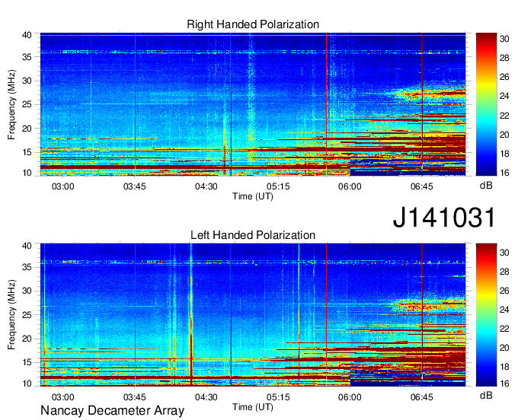Click the upper plot's "Frequency (MHz)" axis label
This screenshot has width=518, height=420.
[x=11, y=104]
